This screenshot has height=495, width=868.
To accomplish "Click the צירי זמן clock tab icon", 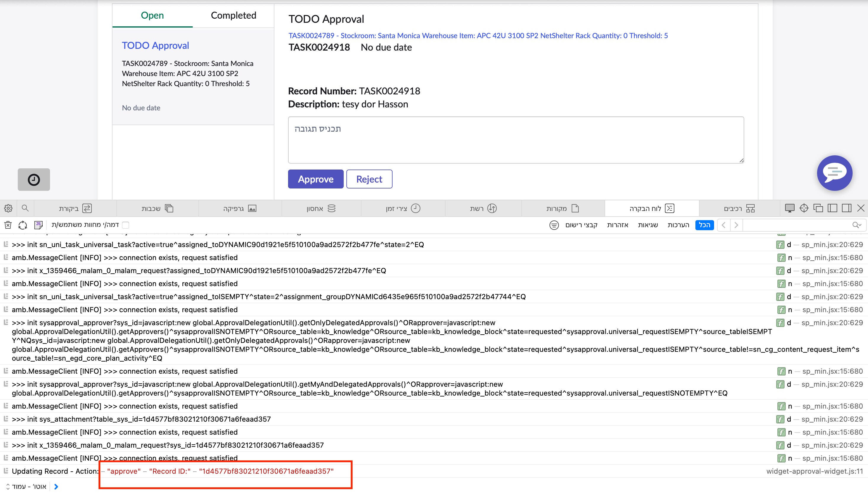I will click(416, 208).
